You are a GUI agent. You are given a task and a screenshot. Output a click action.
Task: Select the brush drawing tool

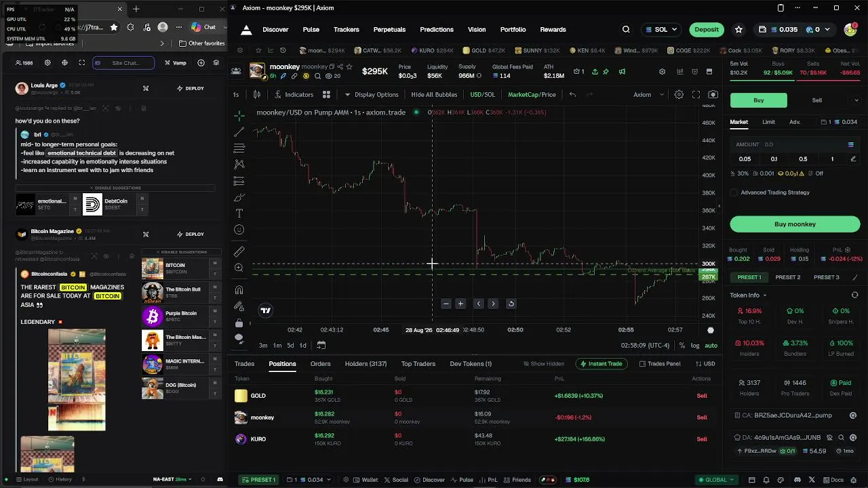(239, 197)
